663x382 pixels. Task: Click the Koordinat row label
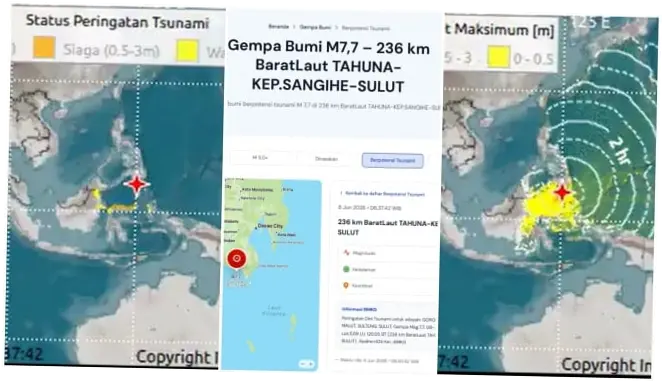(x=362, y=286)
